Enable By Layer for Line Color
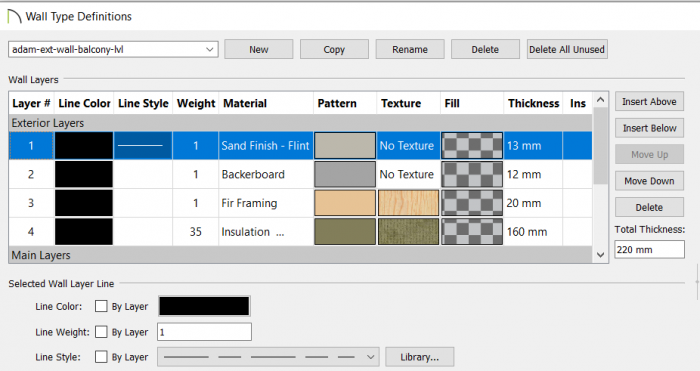700x371 pixels. (x=101, y=306)
